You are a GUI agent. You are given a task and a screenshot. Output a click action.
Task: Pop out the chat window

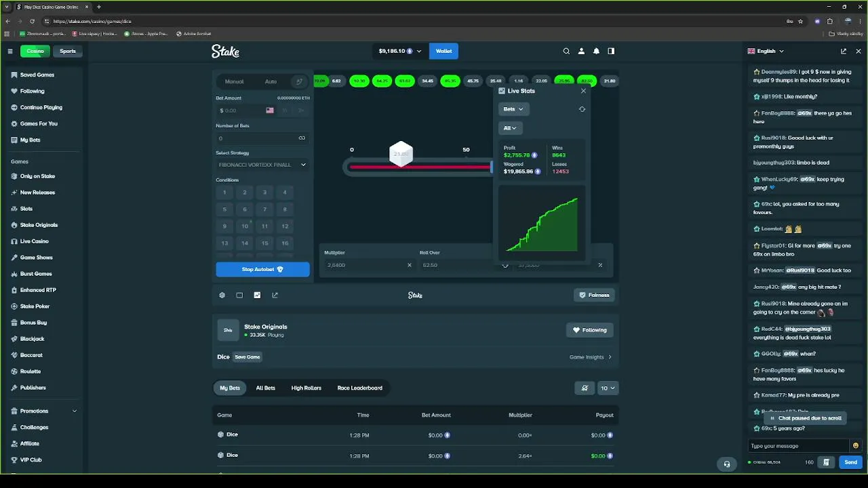844,51
